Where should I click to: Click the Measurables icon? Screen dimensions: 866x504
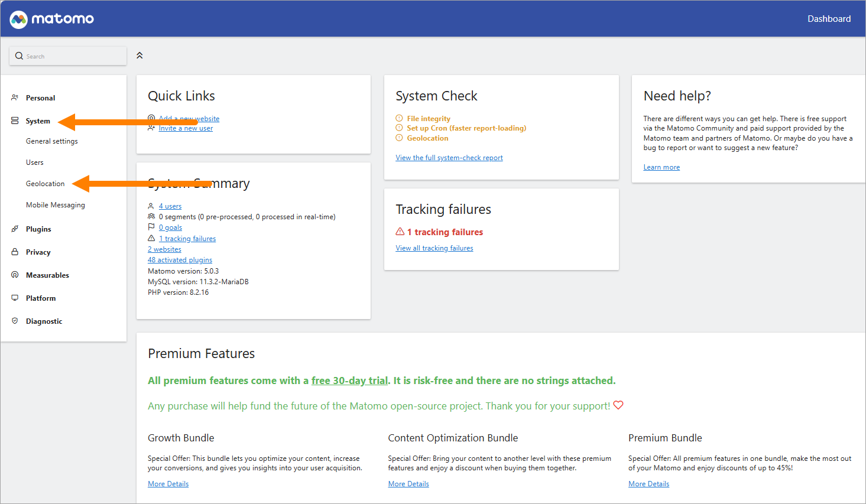tap(15, 275)
